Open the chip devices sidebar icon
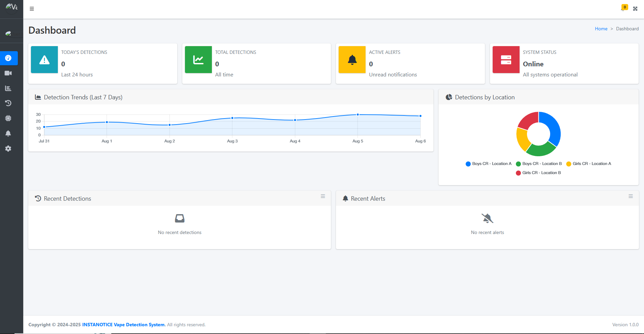The height and width of the screenshot is (334, 644). (8, 118)
